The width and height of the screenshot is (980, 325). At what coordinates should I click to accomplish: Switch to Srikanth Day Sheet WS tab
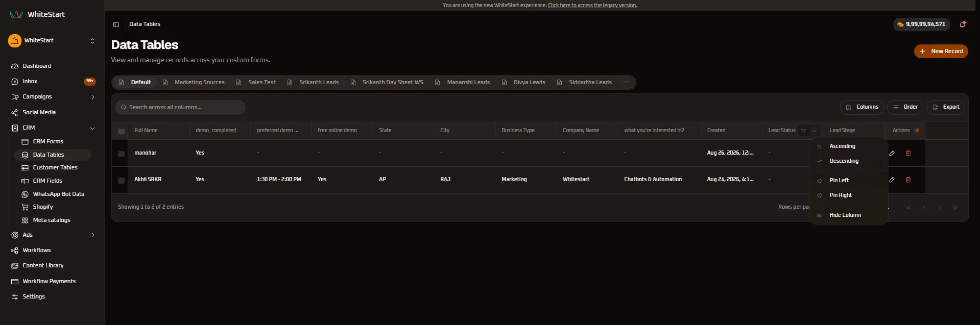coord(387,82)
